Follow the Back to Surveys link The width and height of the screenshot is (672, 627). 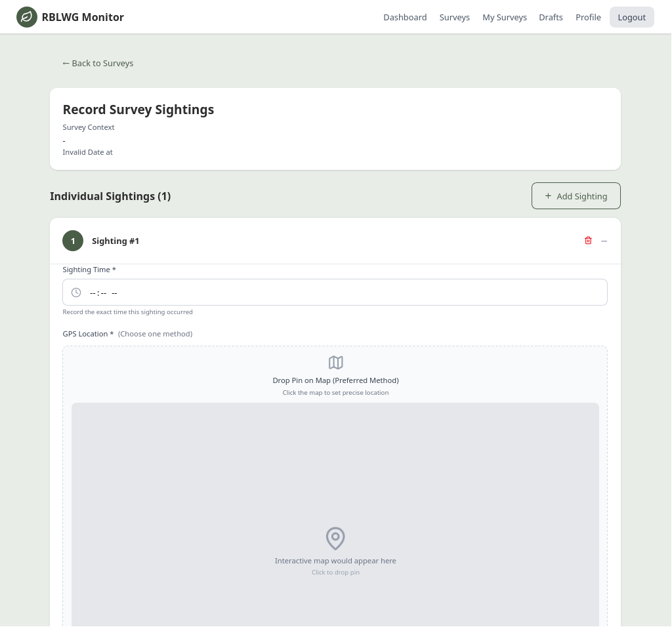pyautogui.click(x=98, y=64)
